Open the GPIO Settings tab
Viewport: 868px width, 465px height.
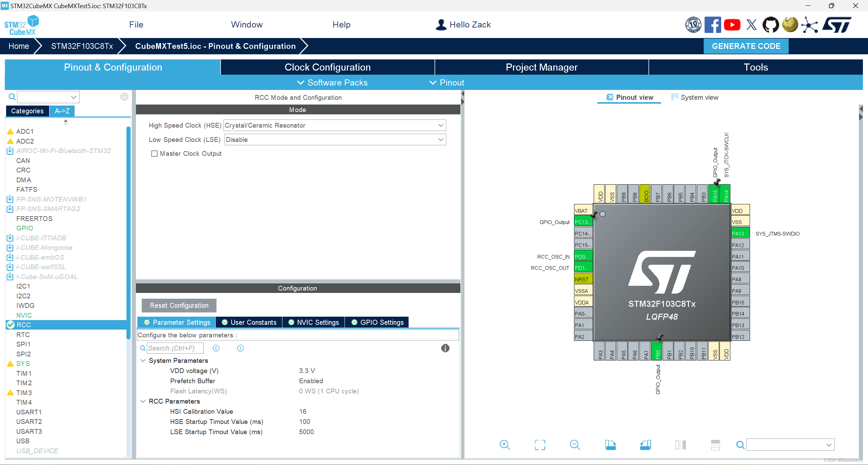click(377, 322)
